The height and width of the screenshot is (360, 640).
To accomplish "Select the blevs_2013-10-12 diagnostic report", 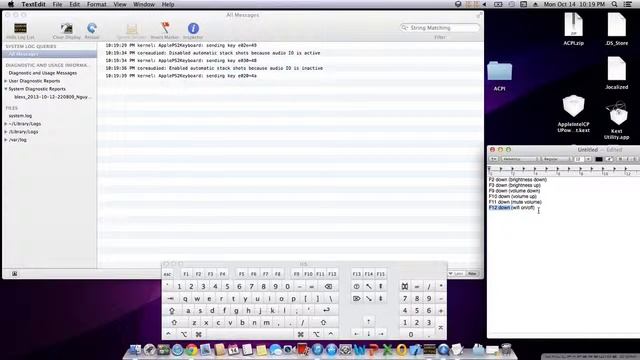I will pyautogui.click(x=53, y=97).
